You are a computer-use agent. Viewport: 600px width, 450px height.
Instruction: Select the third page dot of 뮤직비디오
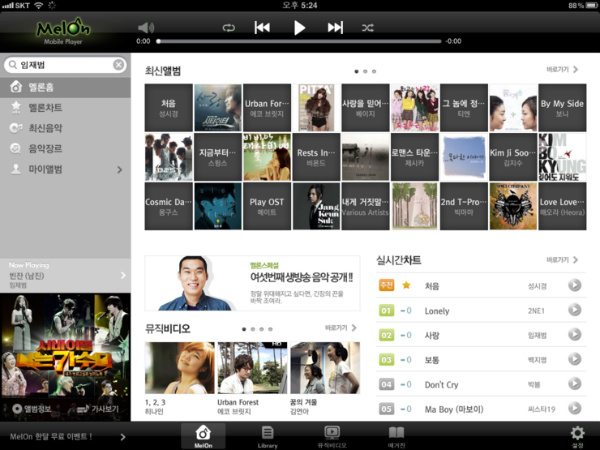pyautogui.click(x=261, y=329)
